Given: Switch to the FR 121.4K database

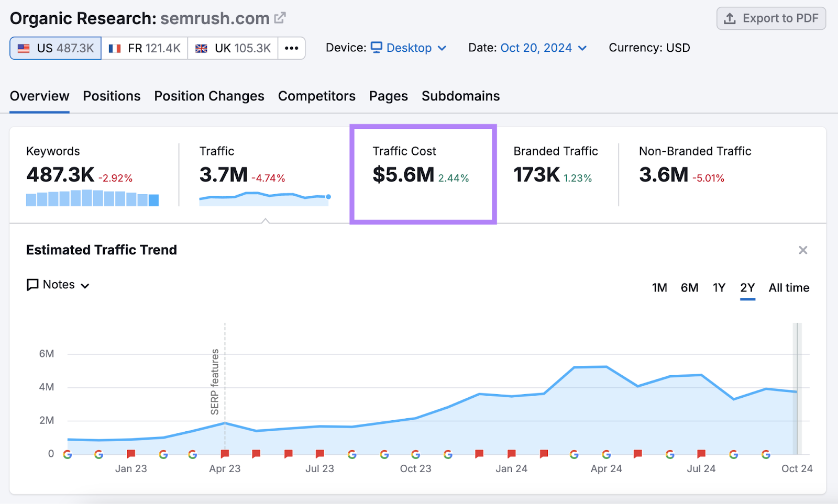Looking at the screenshot, I should coord(145,48).
